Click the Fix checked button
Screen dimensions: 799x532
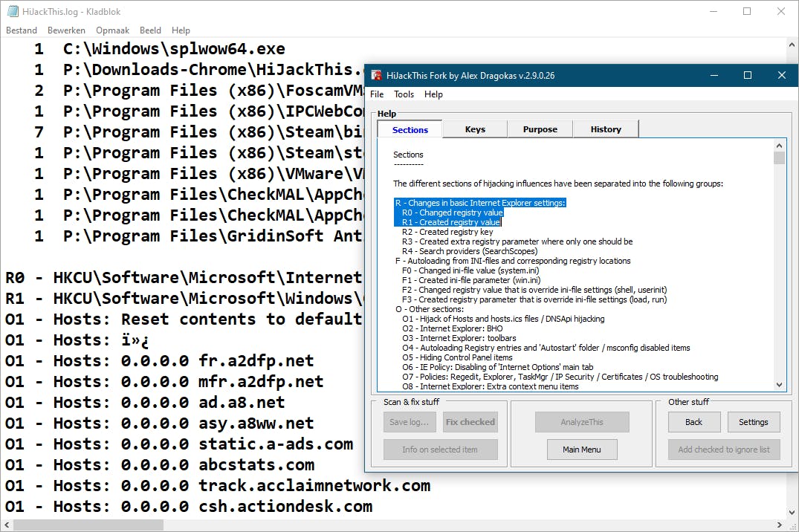pyautogui.click(x=470, y=422)
